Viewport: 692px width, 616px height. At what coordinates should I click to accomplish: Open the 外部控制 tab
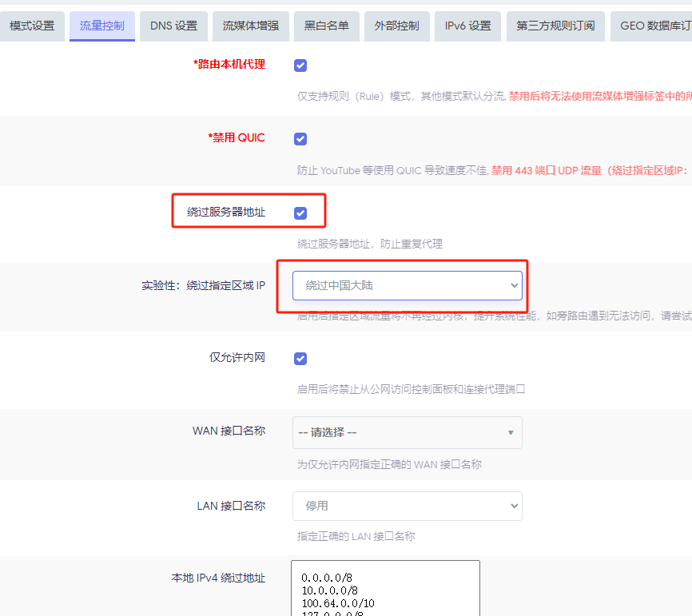(397, 26)
